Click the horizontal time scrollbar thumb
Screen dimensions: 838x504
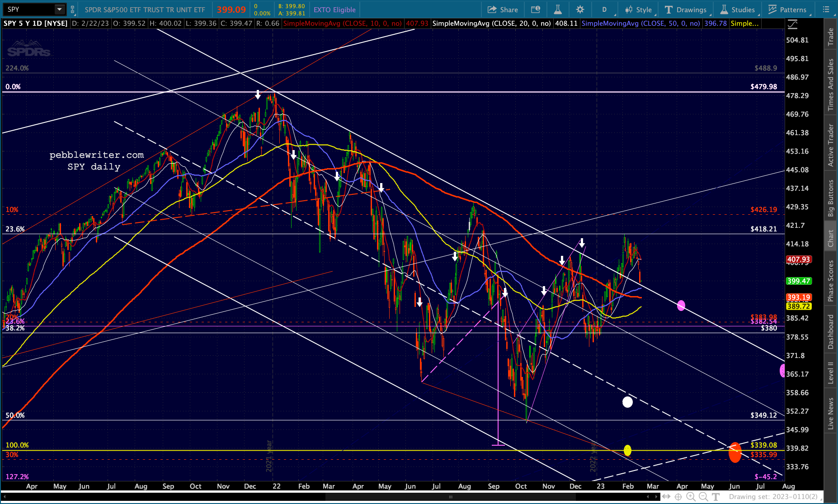point(450,497)
